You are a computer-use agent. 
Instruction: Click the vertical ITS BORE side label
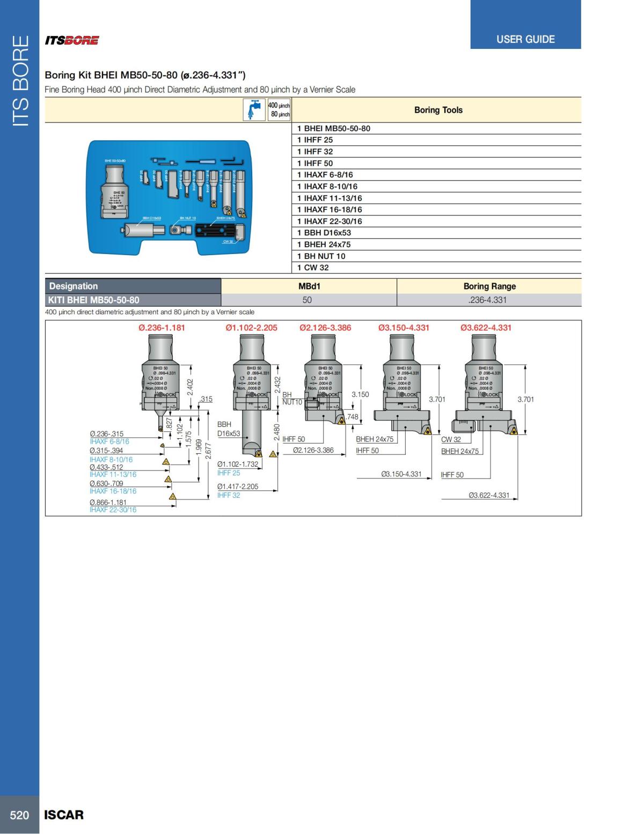coord(20,81)
